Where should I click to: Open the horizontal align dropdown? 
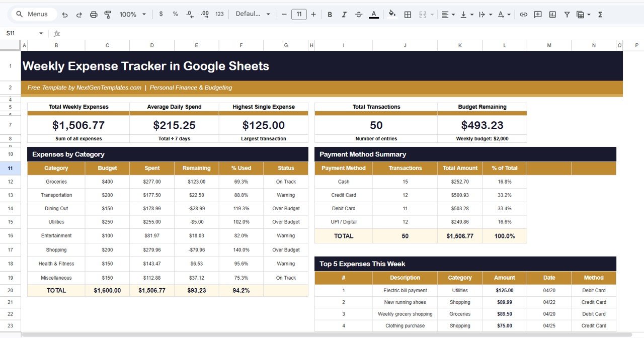pos(448,15)
